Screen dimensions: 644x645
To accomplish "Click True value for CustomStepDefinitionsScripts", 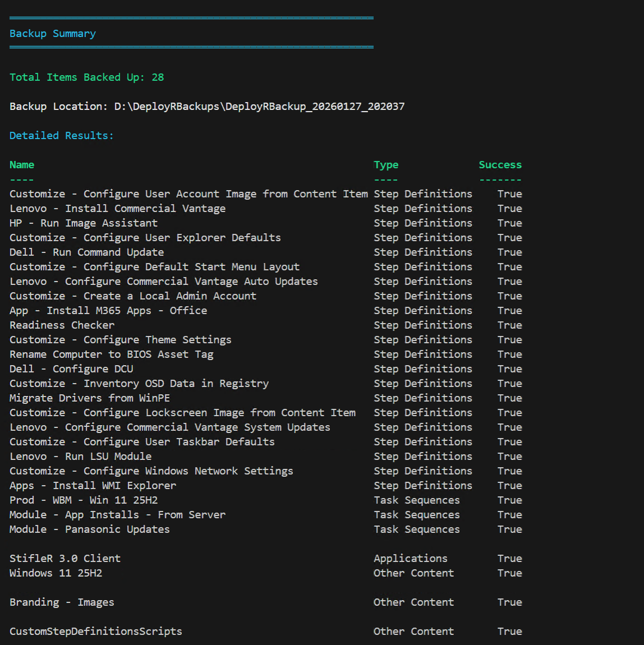I will [x=509, y=632].
